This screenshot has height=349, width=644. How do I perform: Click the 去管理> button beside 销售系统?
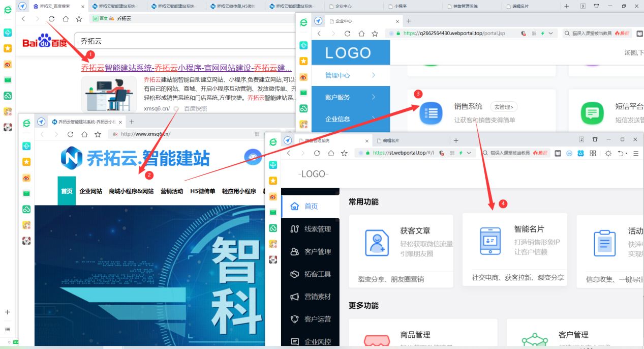pos(504,107)
